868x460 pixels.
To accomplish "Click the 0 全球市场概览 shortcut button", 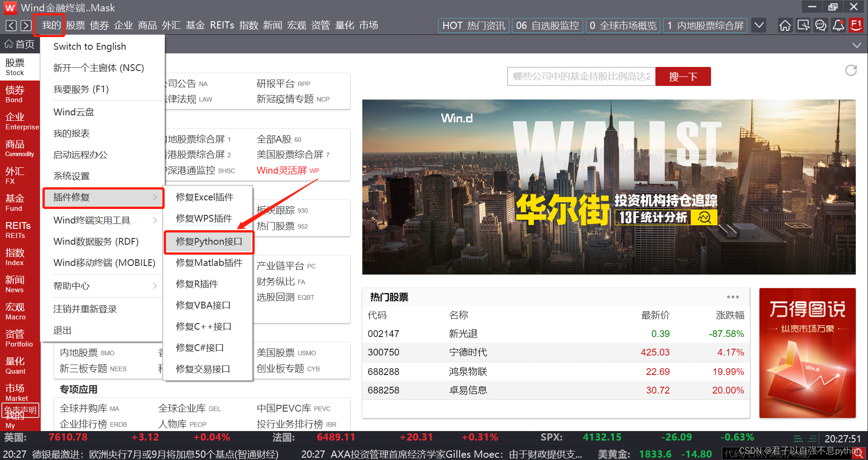I will pyautogui.click(x=623, y=25).
